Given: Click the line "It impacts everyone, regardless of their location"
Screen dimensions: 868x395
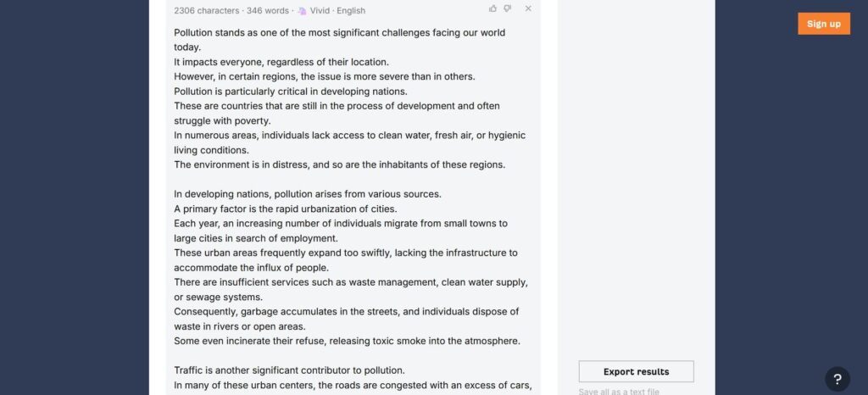Looking at the screenshot, I should tap(281, 62).
